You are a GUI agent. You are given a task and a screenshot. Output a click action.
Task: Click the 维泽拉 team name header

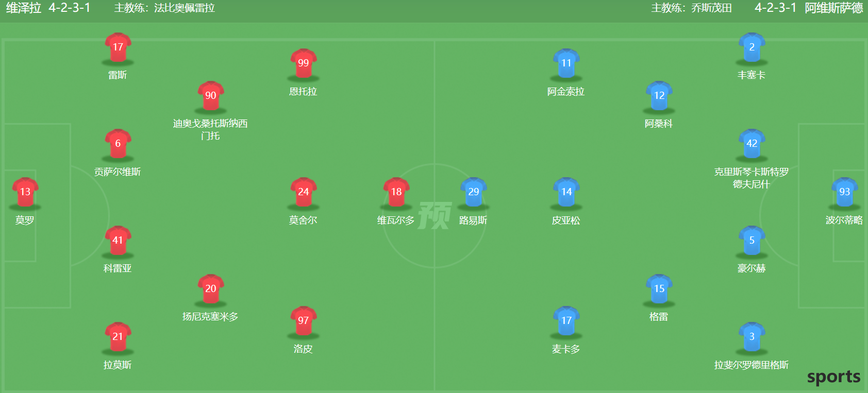[x=23, y=8]
